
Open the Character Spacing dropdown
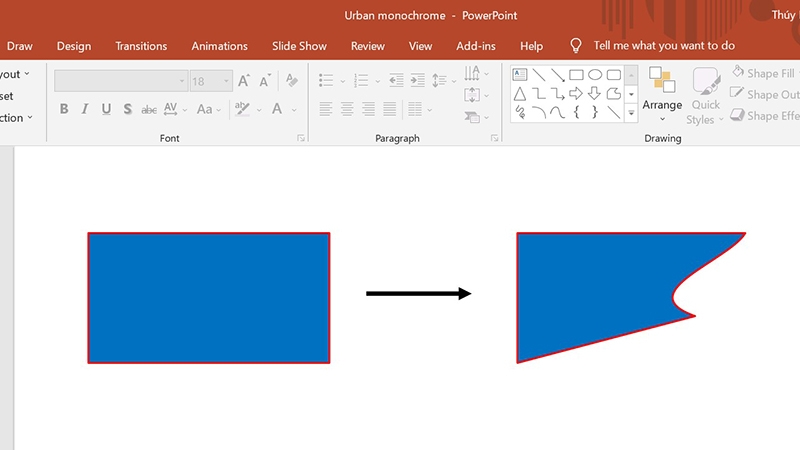coord(175,109)
